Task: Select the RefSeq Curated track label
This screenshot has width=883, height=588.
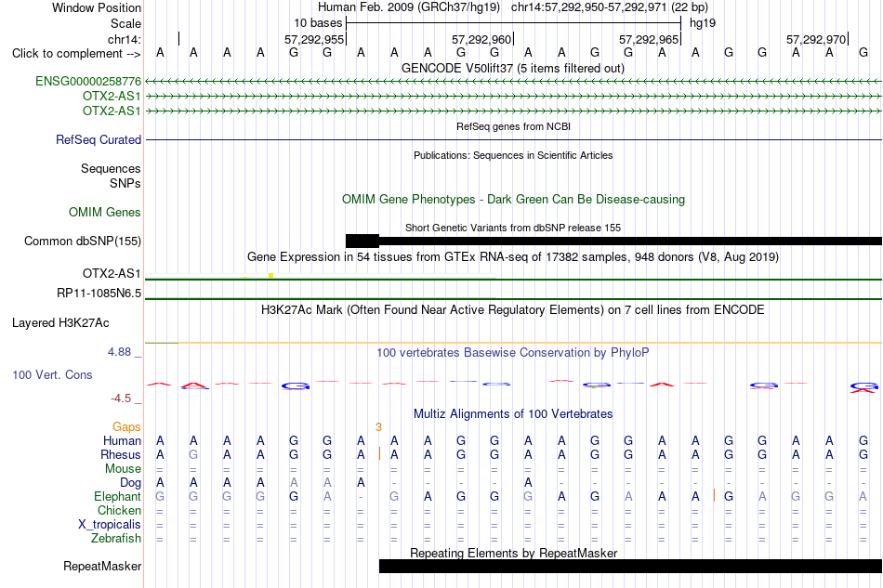Action: coord(98,139)
